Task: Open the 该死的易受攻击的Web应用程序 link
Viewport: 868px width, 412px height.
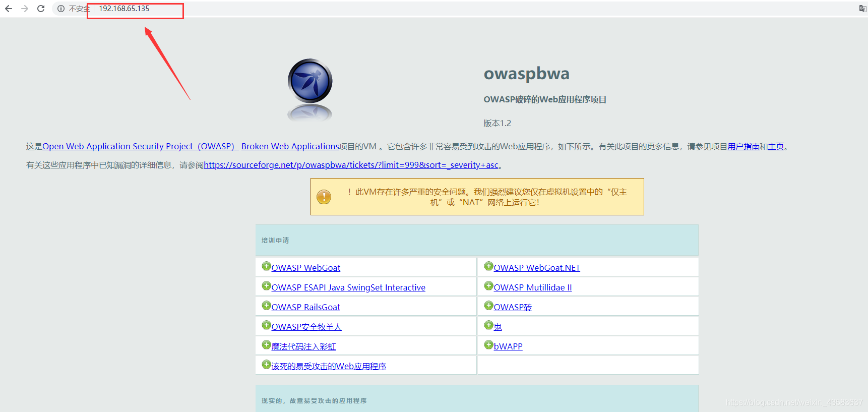Action: point(329,366)
